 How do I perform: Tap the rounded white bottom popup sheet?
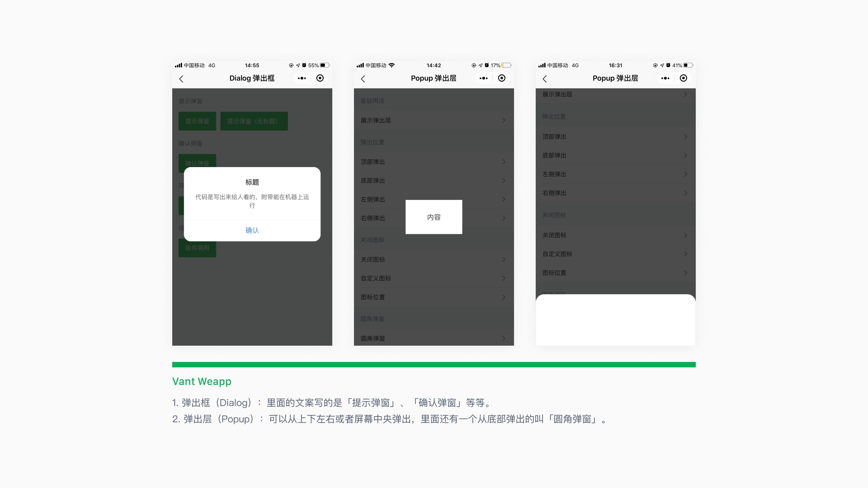[615, 320]
